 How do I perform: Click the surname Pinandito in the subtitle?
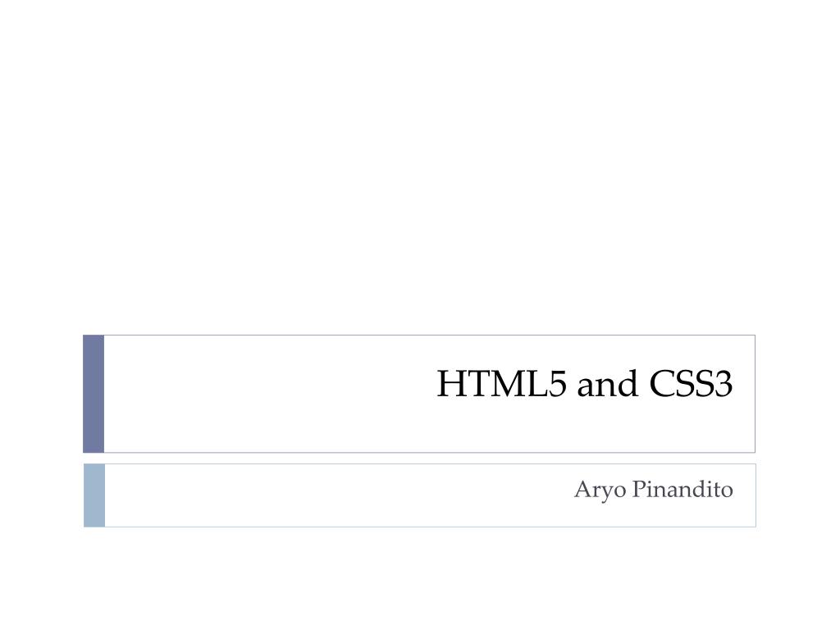pos(682,489)
